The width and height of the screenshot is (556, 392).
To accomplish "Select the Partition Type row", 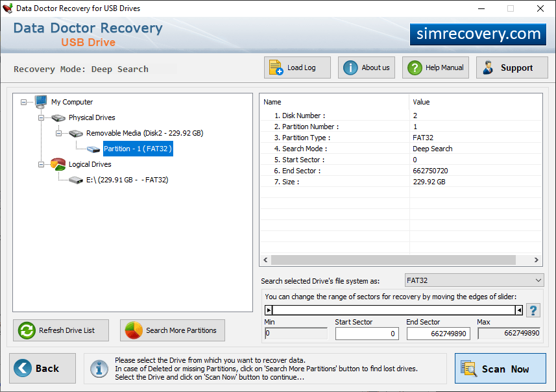I will tap(401, 138).
